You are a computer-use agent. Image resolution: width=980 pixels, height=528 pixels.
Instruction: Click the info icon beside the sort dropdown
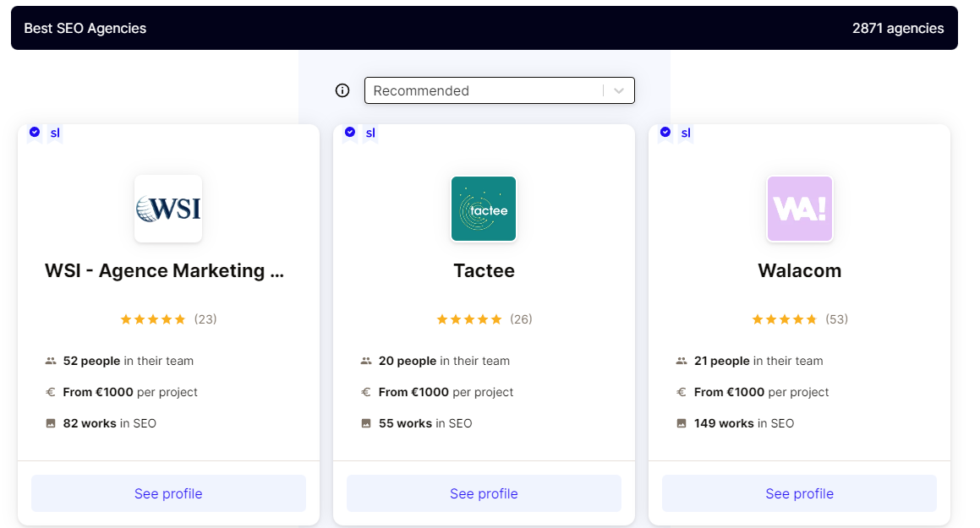click(342, 90)
